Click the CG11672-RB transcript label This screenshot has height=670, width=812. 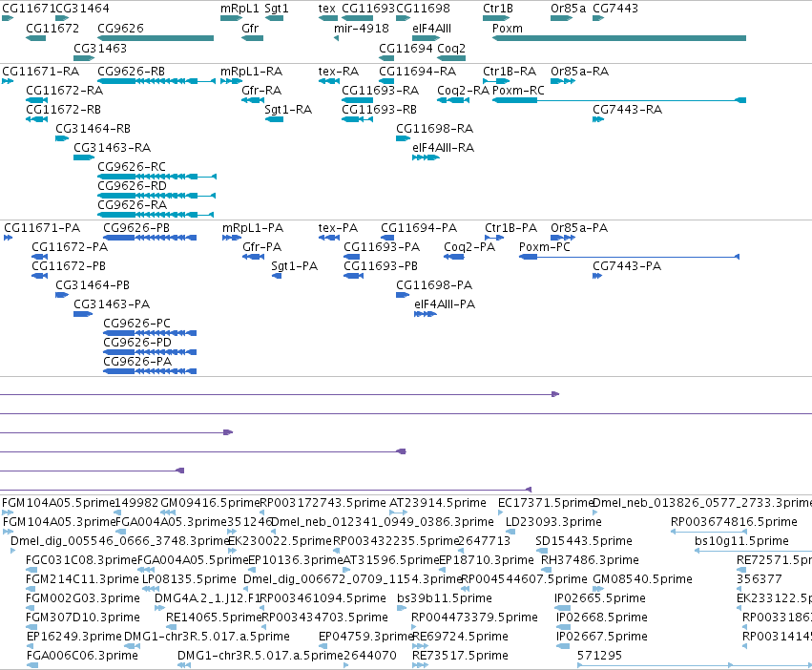coord(63,110)
